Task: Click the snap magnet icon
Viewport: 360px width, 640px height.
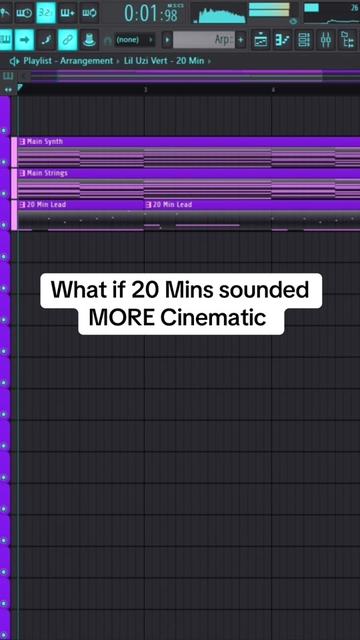Action: 108,40
